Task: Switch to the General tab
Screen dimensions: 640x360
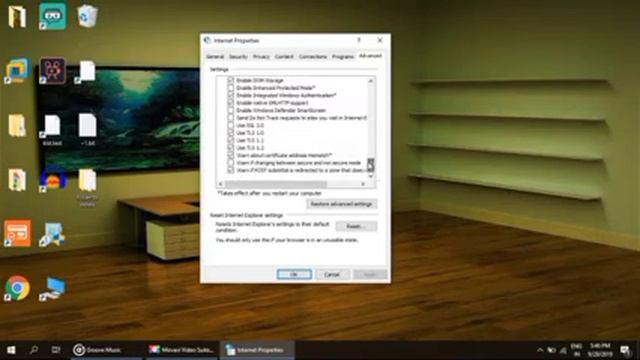Action: [x=215, y=57]
